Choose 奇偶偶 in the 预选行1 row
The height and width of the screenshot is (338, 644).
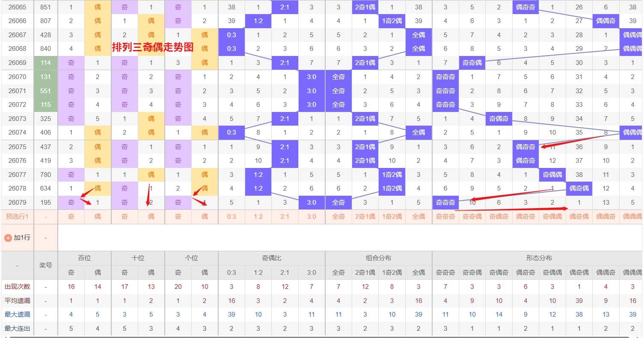552,217
